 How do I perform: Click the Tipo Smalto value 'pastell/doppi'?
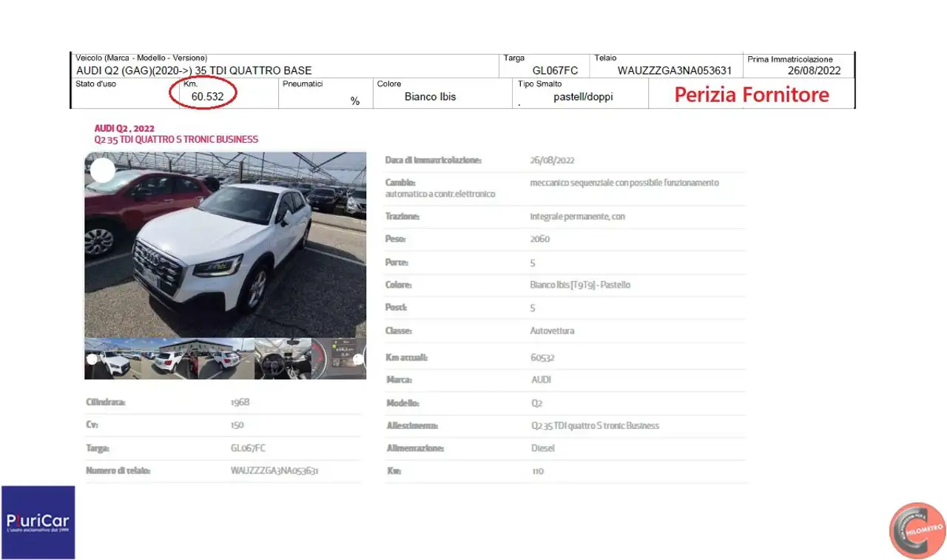pyautogui.click(x=583, y=97)
